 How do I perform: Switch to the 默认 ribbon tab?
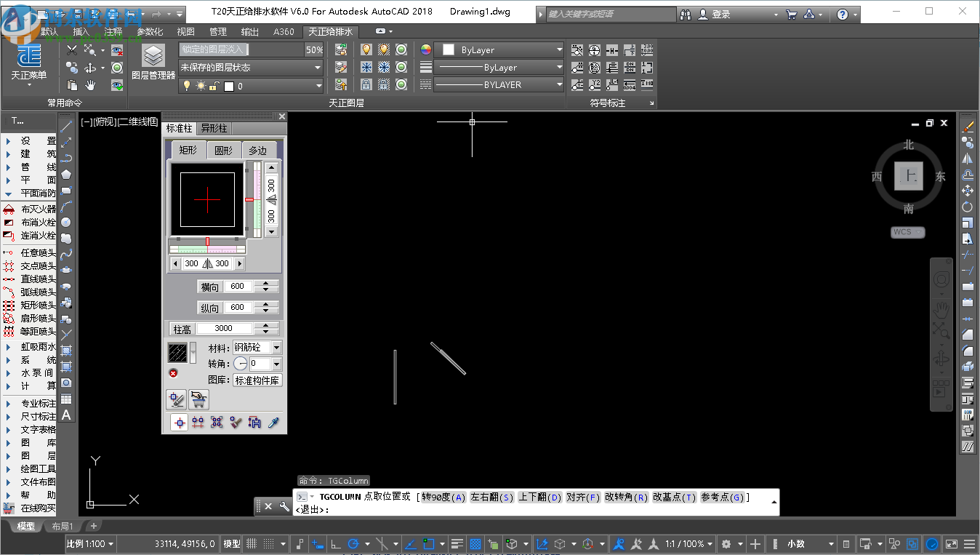click(49, 31)
